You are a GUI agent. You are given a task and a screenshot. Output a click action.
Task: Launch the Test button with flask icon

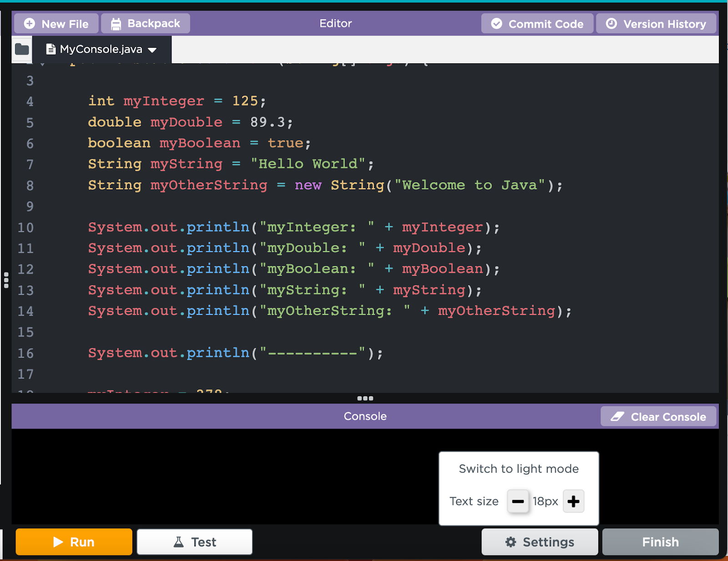click(x=195, y=542)
